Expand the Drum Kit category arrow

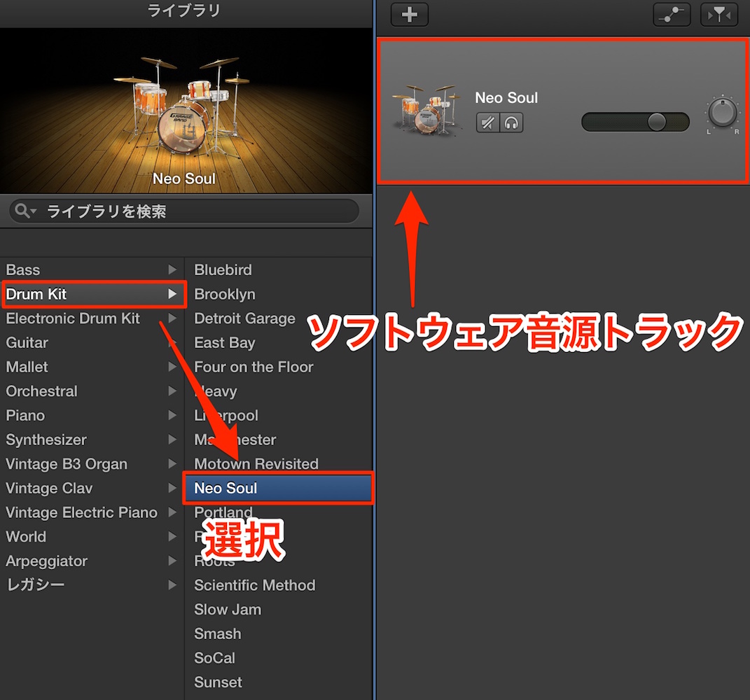[172, 294]
